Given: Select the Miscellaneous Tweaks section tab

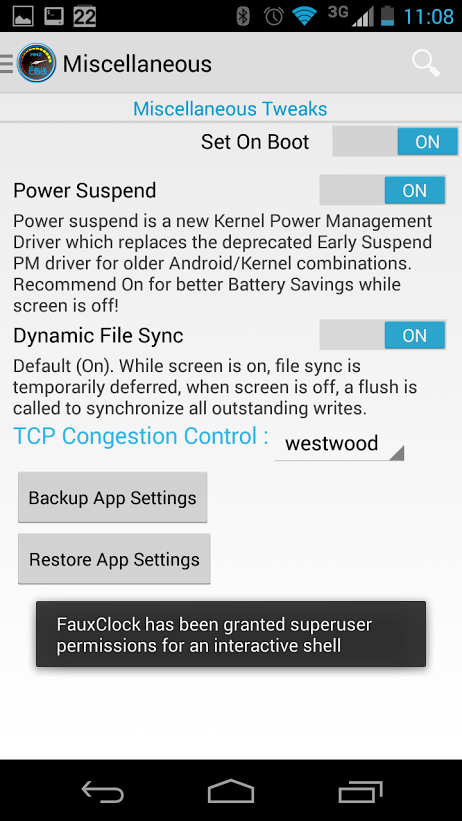Looking at the screenshot, I should coord(230,108).
